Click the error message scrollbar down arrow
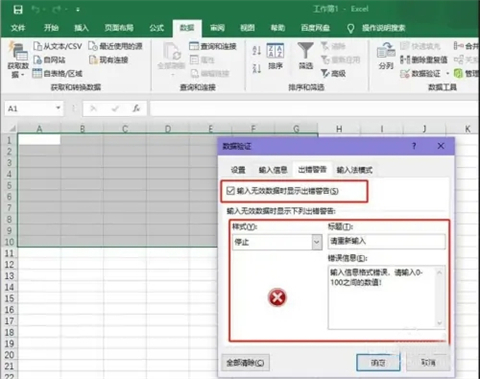The image size is (480, 379). 440,323
